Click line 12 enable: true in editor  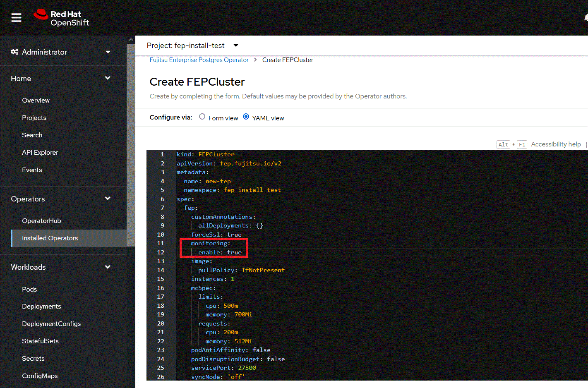220,252
